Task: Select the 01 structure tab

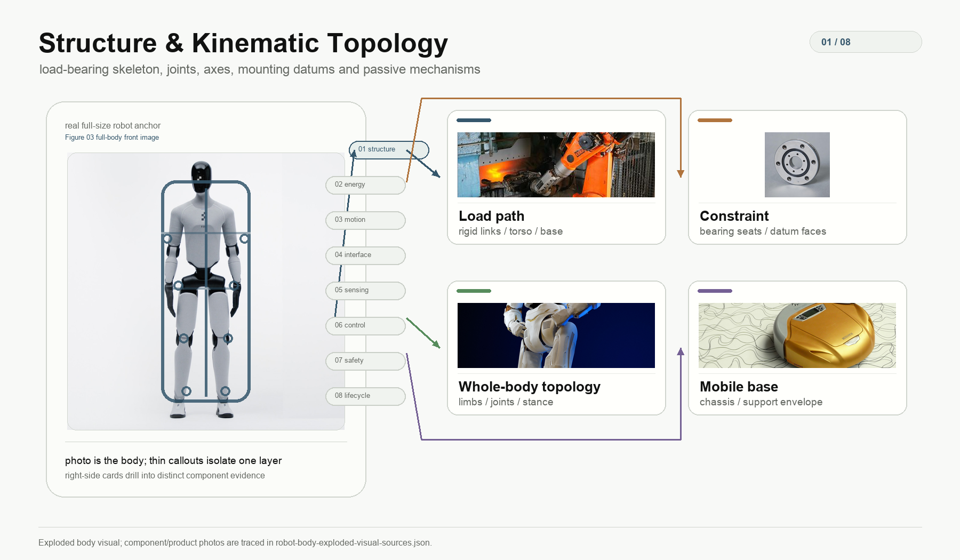Action: (389, 150)
